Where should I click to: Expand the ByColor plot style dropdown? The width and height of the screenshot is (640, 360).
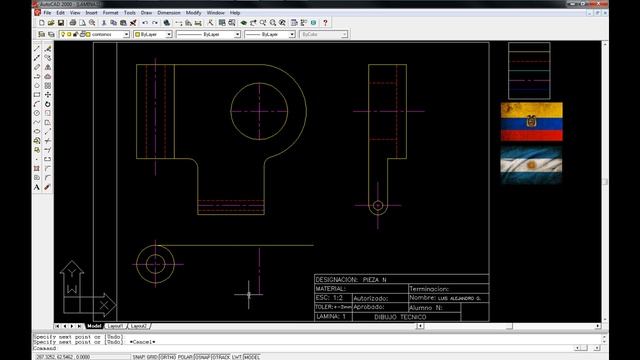[344, 35]
